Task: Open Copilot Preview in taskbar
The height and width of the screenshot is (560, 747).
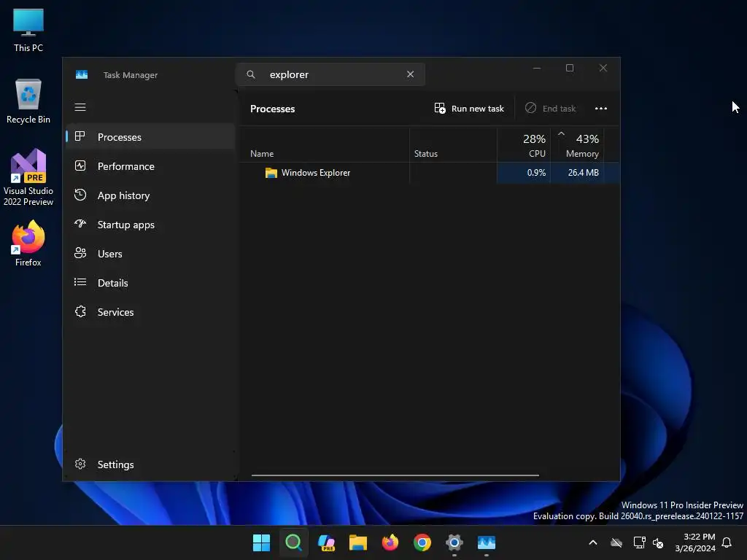Action: 326,542
